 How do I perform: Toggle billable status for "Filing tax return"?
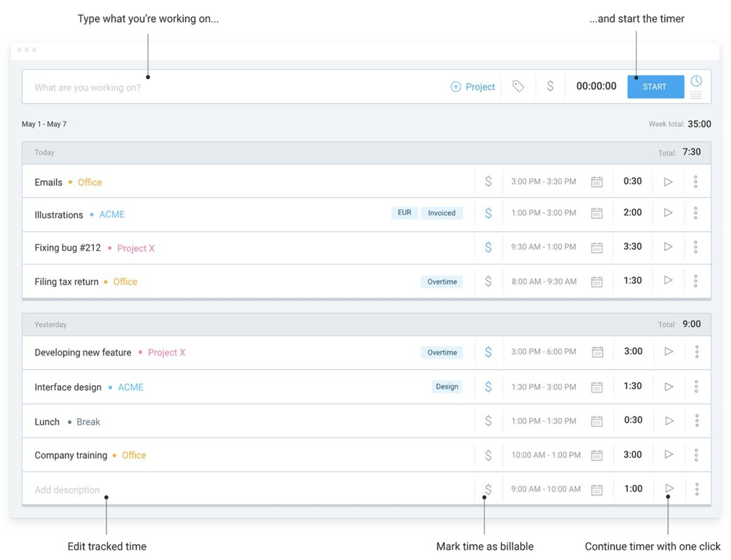click(x=488, y=281)
